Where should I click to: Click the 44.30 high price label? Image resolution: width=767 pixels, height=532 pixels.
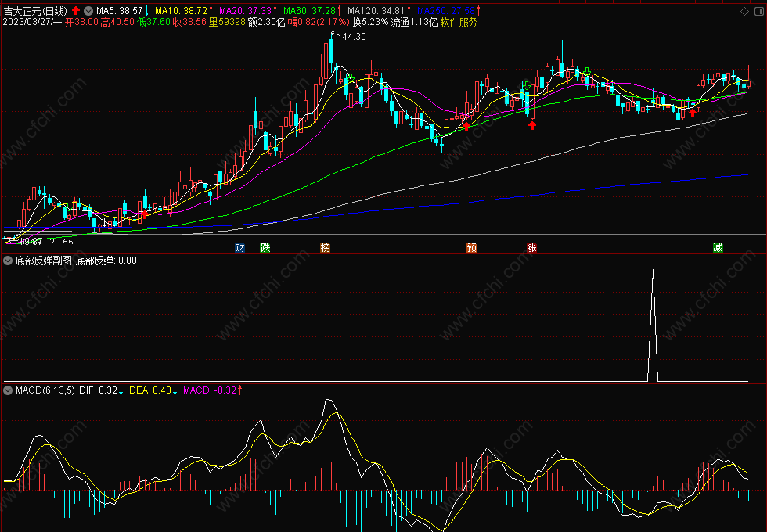click(354, 37)
